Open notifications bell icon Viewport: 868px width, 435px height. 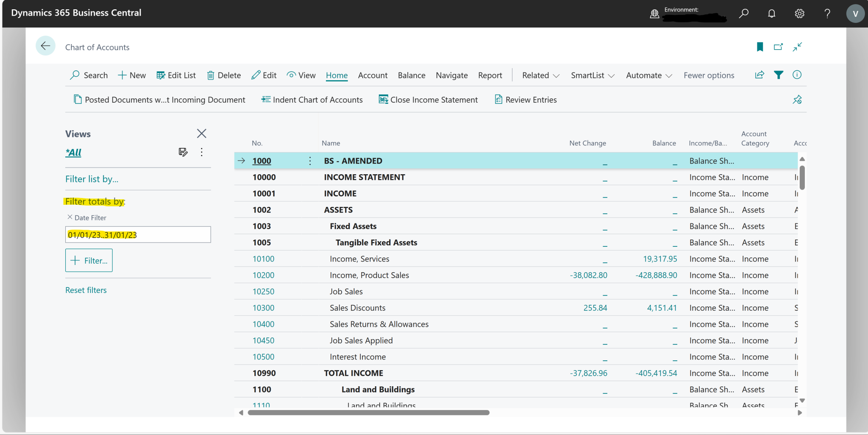771,14
